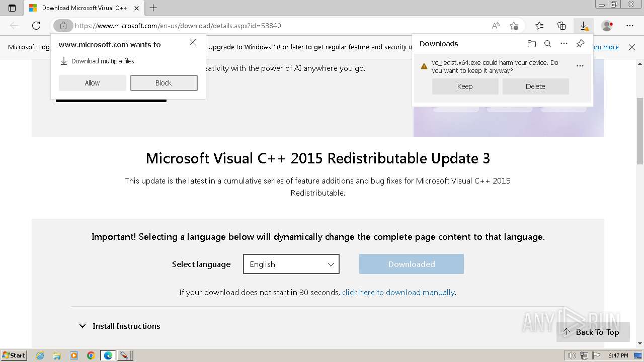The width and height of the screenshot is (644, 362).
Task: Click the page vertical scrollbar thumb
Action: [x=640, y=131]
